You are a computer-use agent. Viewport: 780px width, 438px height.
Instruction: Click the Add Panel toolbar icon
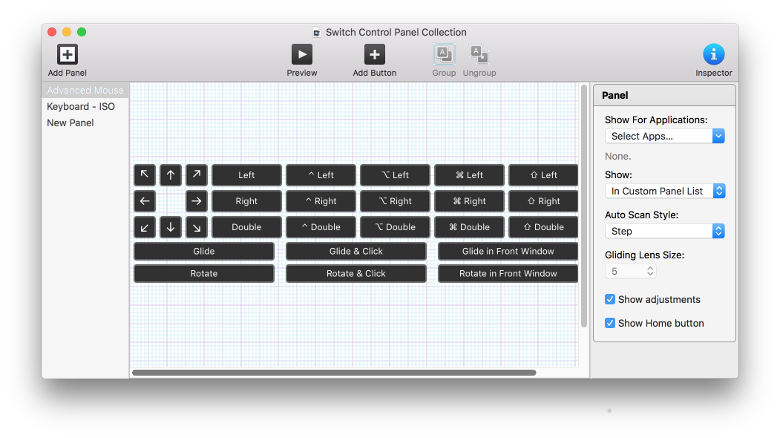67,55
